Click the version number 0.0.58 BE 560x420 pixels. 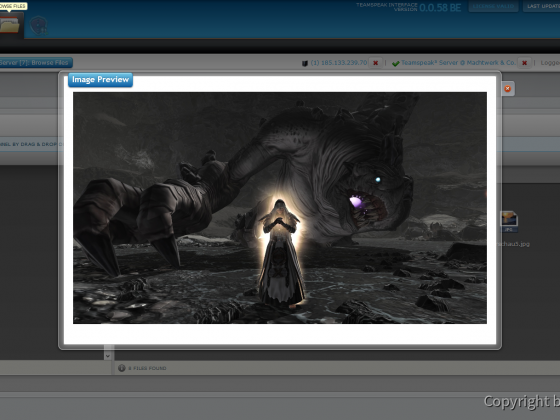point(440,8)
